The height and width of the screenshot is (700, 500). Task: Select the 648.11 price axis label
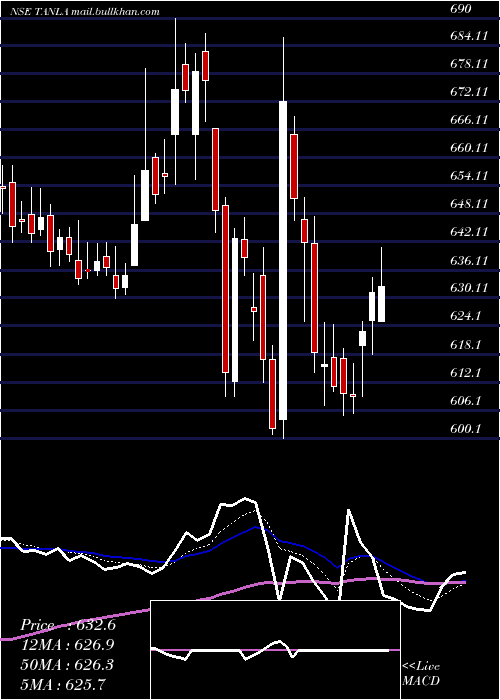tap(469, 204)
